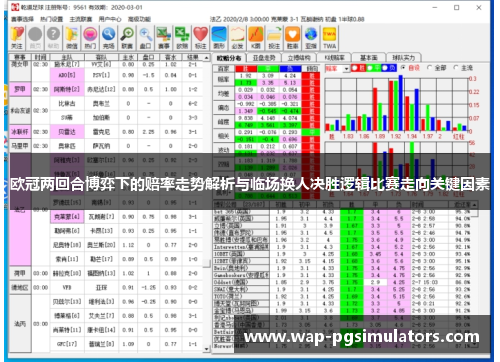Click the 赛事 Excel export icon
500x362 pixels.
point(163,38)
